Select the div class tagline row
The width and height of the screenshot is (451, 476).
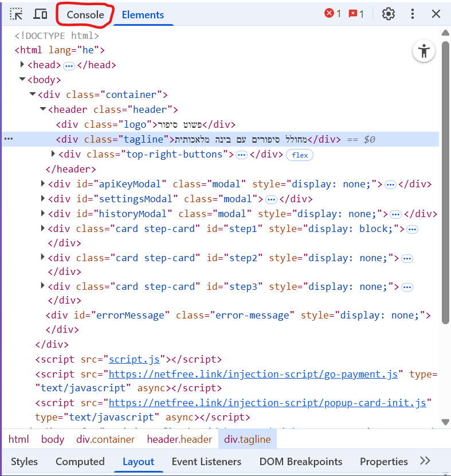[x=221, y=139]
